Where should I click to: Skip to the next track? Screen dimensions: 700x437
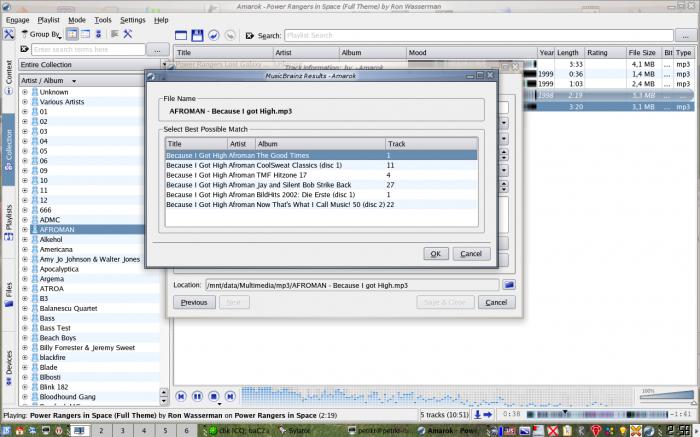(230, 396)
